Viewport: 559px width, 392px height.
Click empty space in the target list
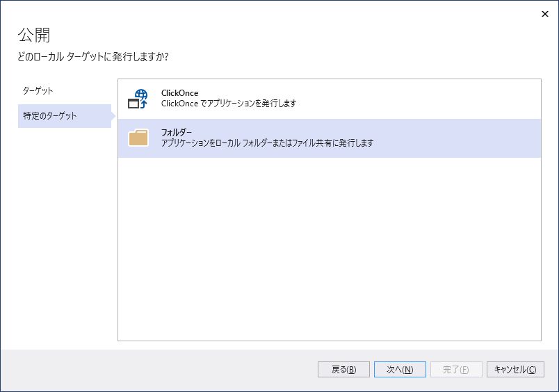point(329,250)
